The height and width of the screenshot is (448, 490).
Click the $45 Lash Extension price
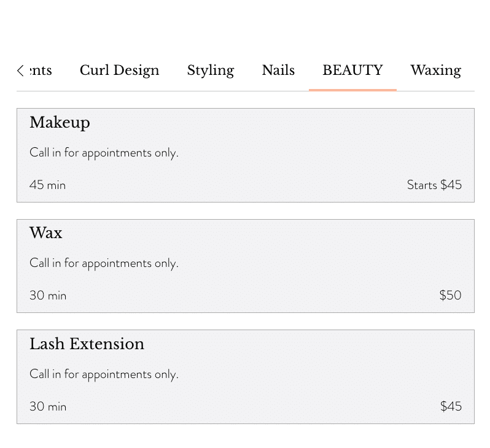[x=451, y=406]
